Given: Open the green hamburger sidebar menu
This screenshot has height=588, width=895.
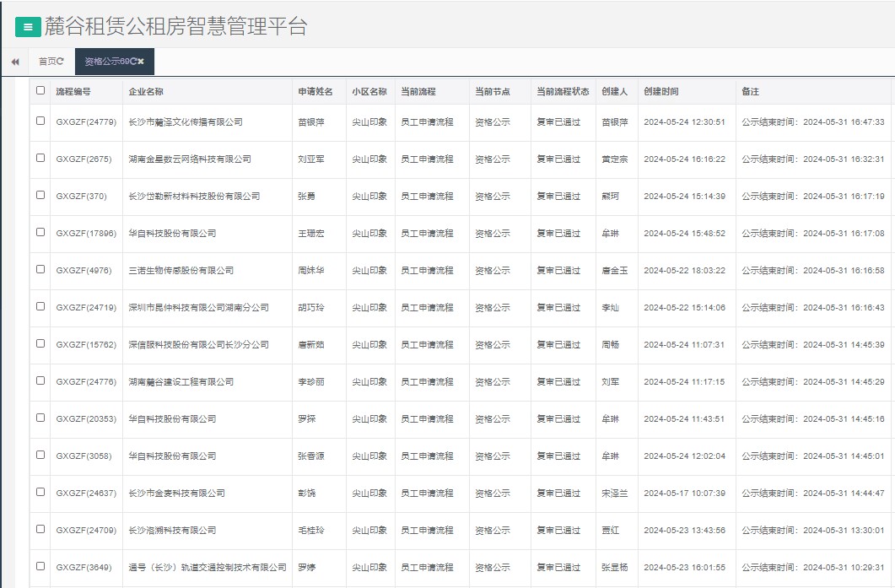Looking at the screenshot, I should 28,24.
